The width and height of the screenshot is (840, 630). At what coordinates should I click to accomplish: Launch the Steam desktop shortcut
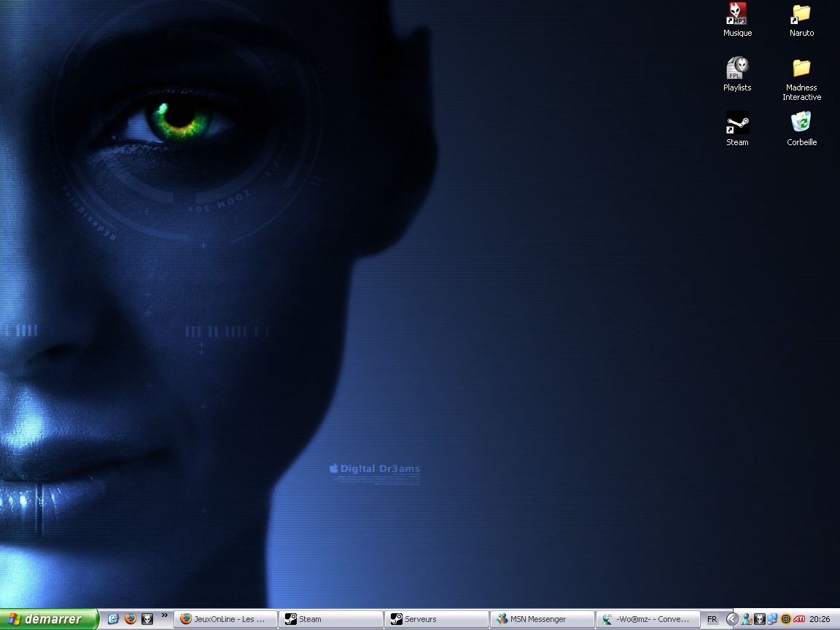click(x=737, y=128)
